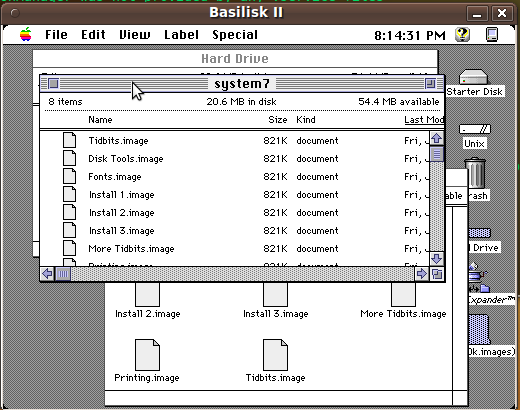The width and height of the screenshot is (520, 410).
Task: Click Install 2.image name in system7 list
Action: pos(121,213)
